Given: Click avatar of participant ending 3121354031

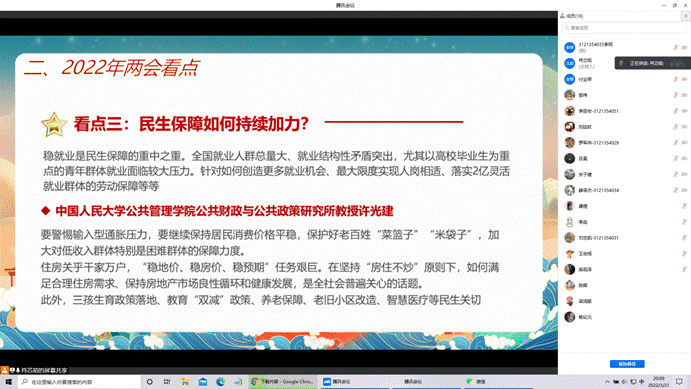Looking at the screenshot, I should tap(569, 237).
